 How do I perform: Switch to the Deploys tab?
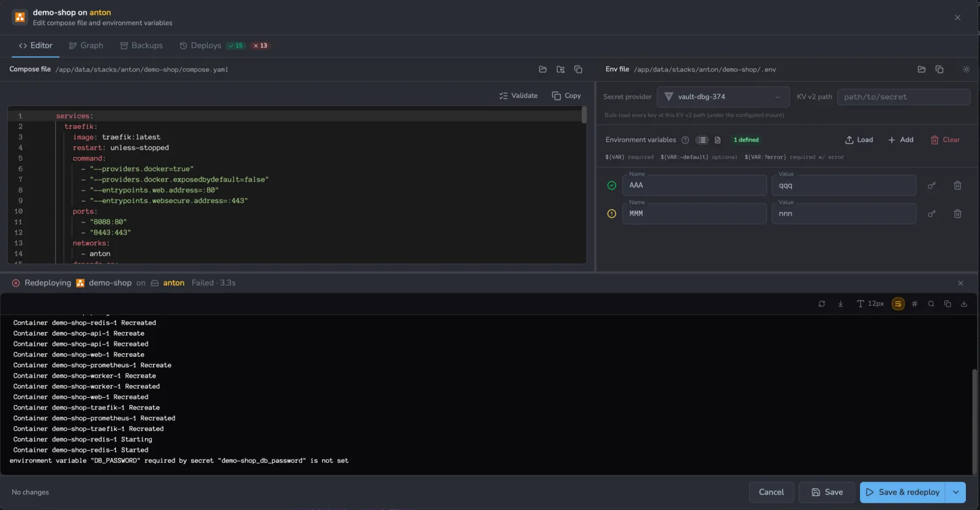[x=200, y=45]
